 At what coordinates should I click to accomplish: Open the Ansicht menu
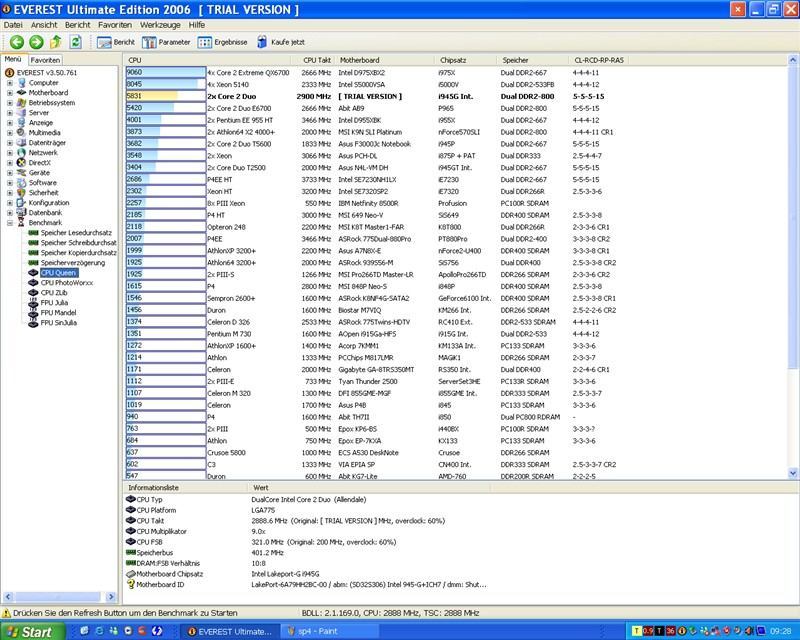44,25
